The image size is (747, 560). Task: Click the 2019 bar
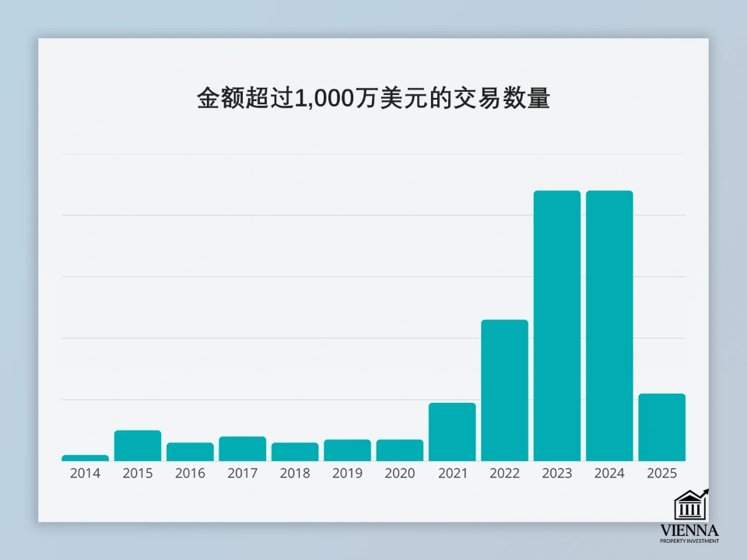click(347, 451)
